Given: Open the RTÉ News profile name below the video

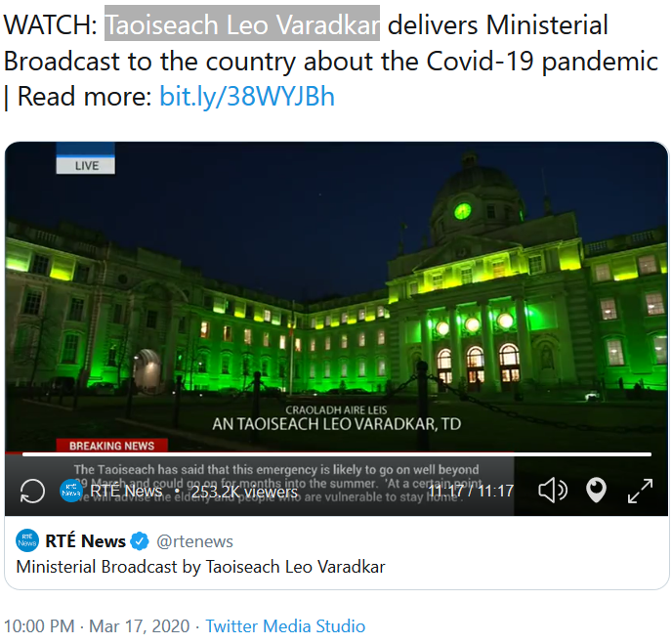Looking at the screenshot, I should tap(86, 541).
